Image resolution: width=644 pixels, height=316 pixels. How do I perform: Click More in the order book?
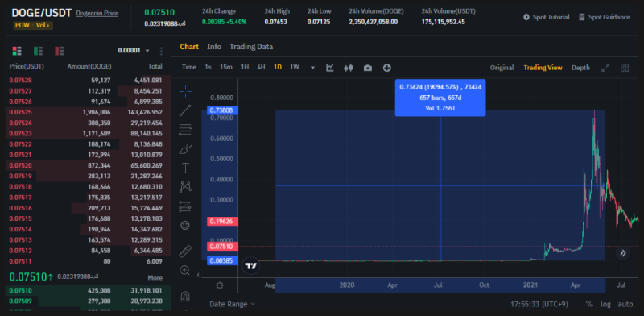coord(155,278)
